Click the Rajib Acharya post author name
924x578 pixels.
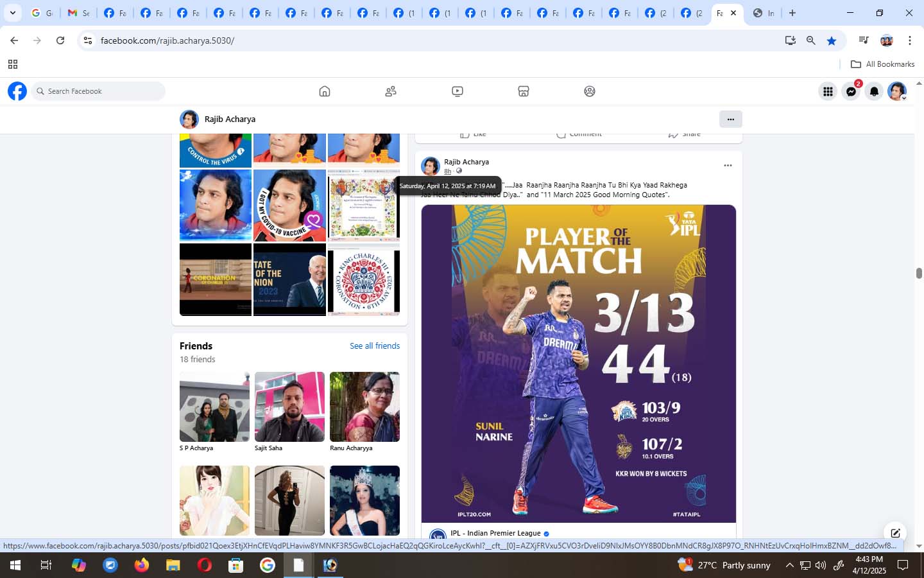tap(466, 162)
